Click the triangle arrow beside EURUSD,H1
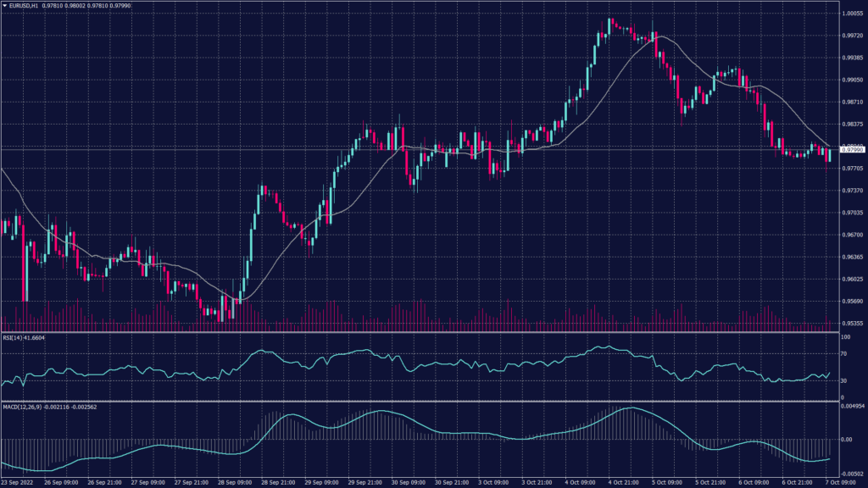Image resolution: width=868 pixels, height=488 pixels. [x=4, y=7]
